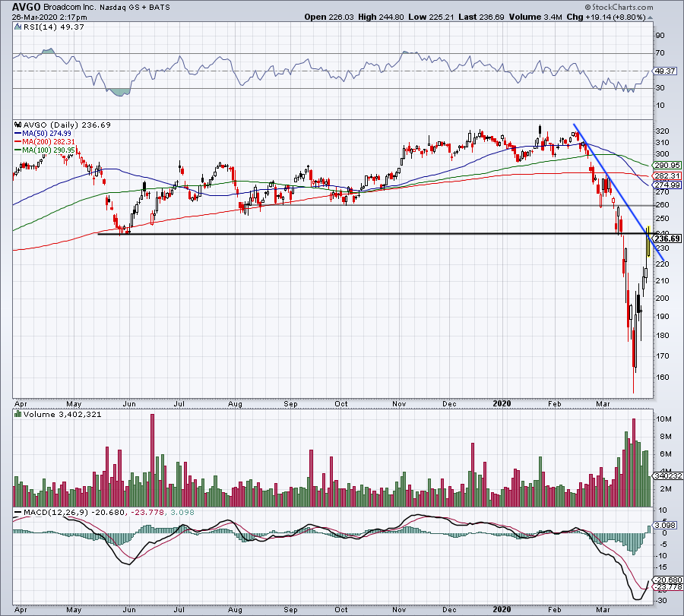Click the -20.680 MACD flag on axis
This screenshot has width=684, height=616.
[x=667, y=580]
